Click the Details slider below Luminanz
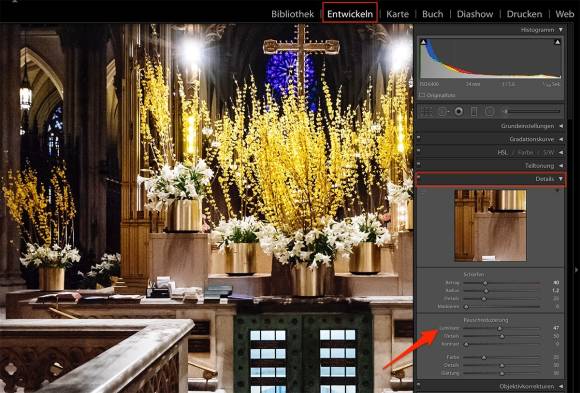Image resolution: width=580 pixels, height=393 pixels. click(502, 336)
